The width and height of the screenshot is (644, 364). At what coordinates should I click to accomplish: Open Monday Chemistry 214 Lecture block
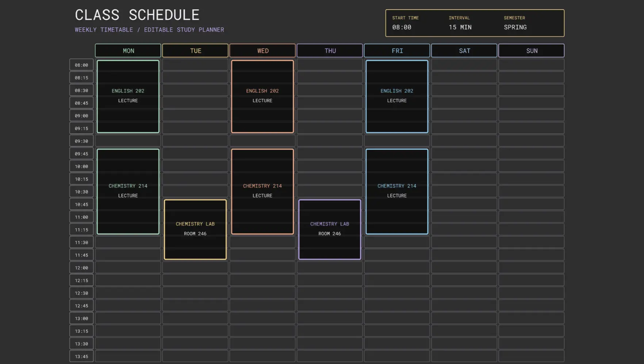pos(128,191)
